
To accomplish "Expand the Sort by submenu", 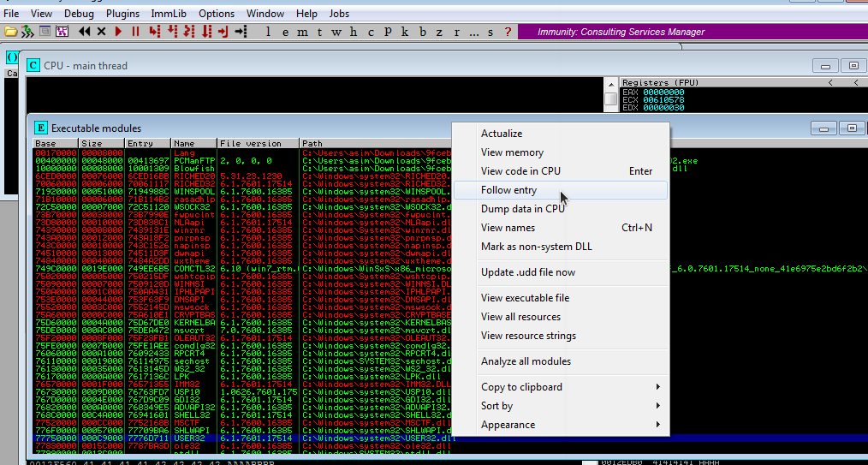I will [560, 406].
